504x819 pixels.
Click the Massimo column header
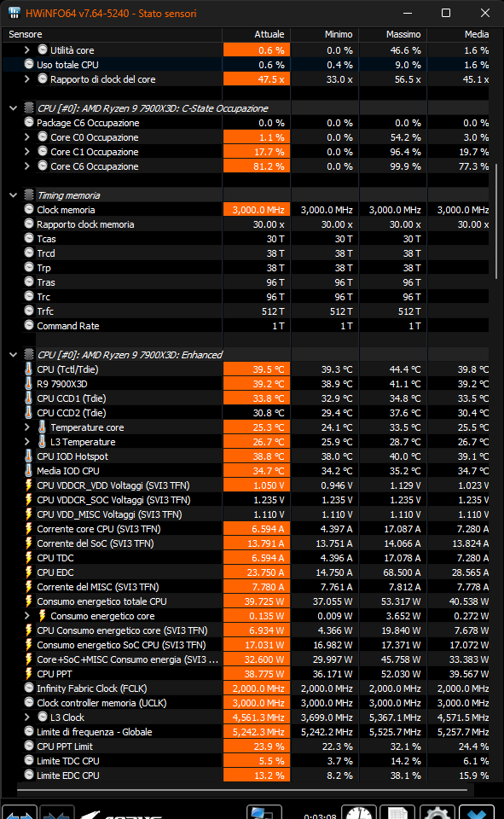pyautogui.click(x=393, y=34)
